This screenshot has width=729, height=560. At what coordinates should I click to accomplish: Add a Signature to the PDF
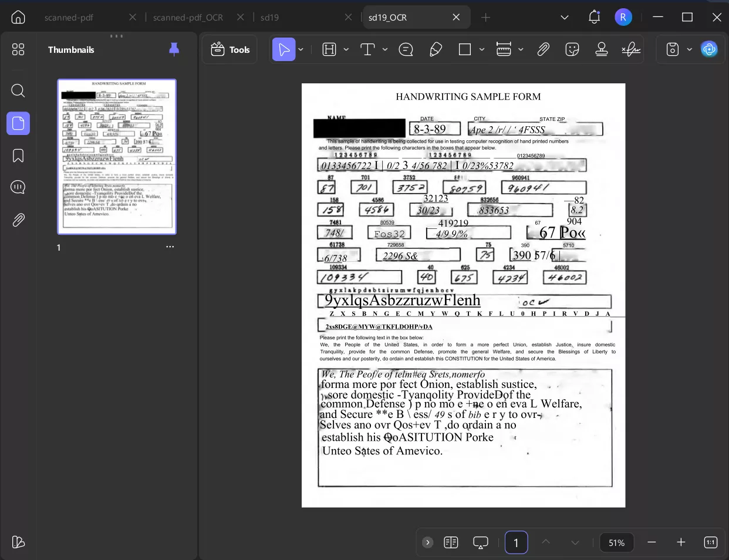coord(630,49)
